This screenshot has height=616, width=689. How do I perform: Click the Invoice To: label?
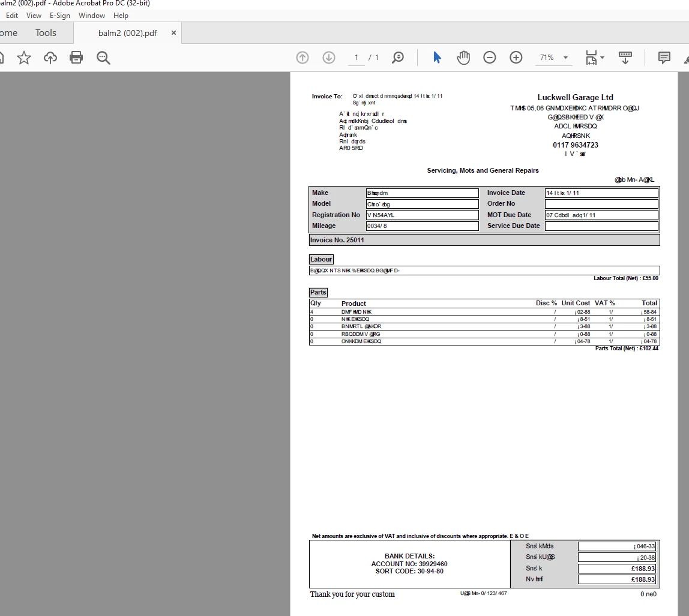327,97
